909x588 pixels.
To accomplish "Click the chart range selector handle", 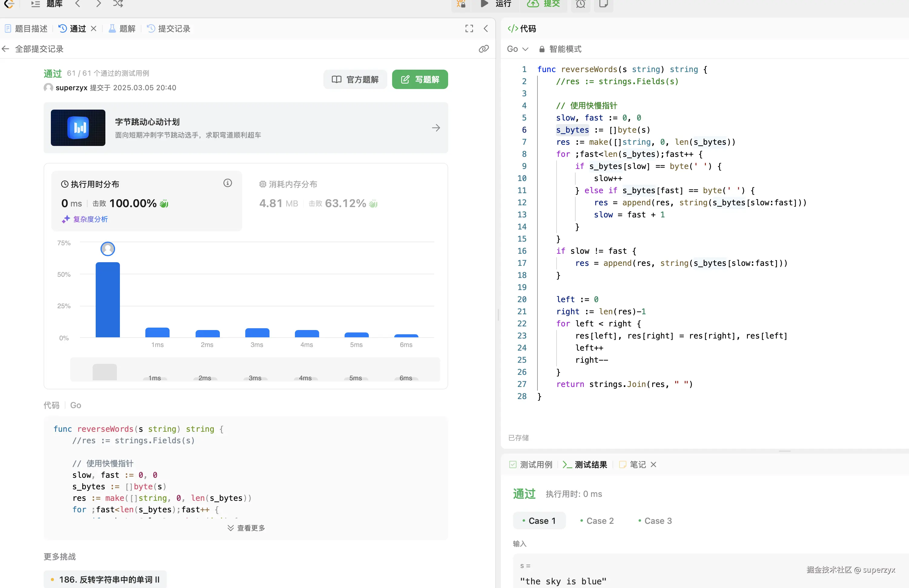I will pyautogui.click(x=104, y=372).
